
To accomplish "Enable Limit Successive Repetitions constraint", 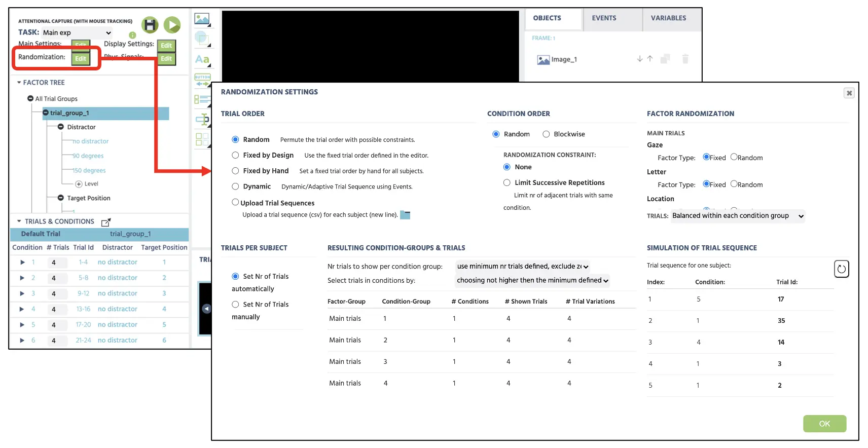I will point(507,182).
